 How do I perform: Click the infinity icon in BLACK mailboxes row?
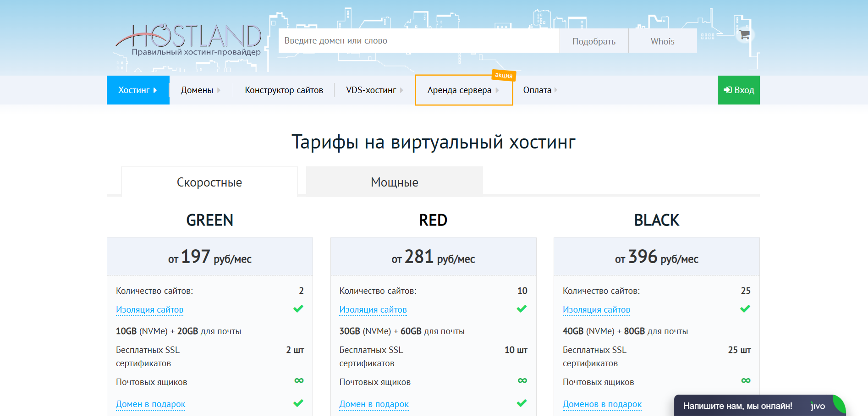point(746,380)
